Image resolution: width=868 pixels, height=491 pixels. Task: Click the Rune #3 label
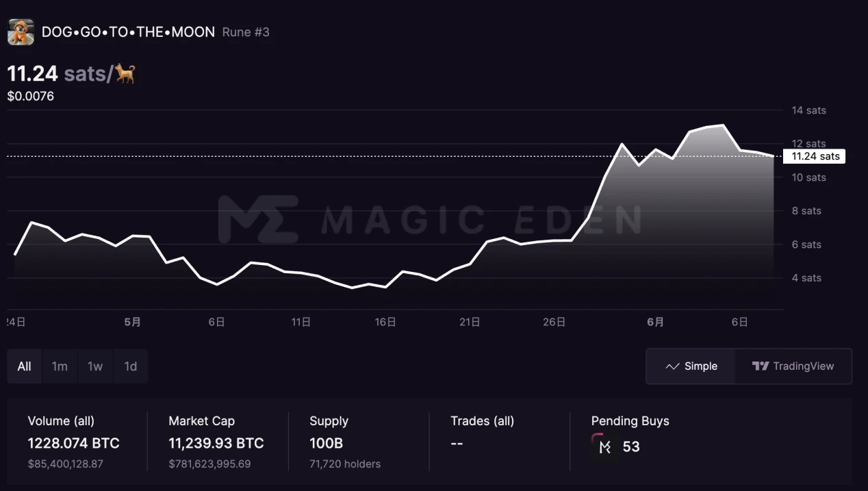point(246,32)
